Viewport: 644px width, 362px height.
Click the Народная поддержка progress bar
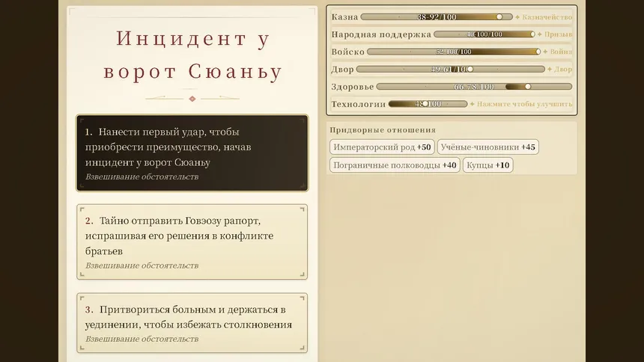coord(484,34)
